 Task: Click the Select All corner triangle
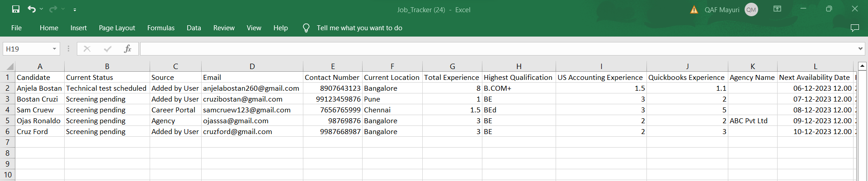pos(9,67)
